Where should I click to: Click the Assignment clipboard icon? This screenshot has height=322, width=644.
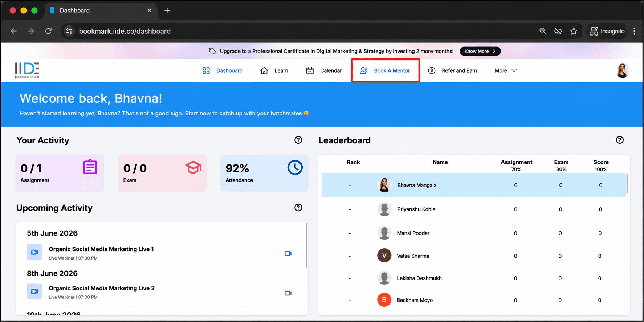click(90, 167)
